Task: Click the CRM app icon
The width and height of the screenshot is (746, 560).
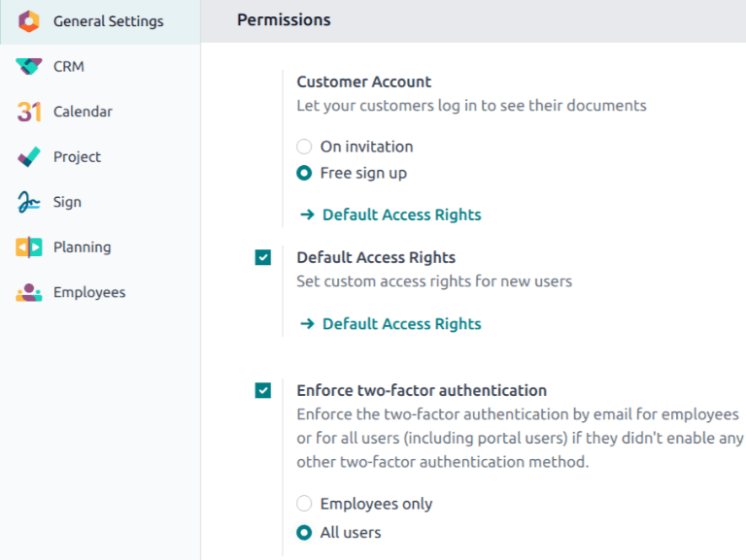Action: [29, 66]
